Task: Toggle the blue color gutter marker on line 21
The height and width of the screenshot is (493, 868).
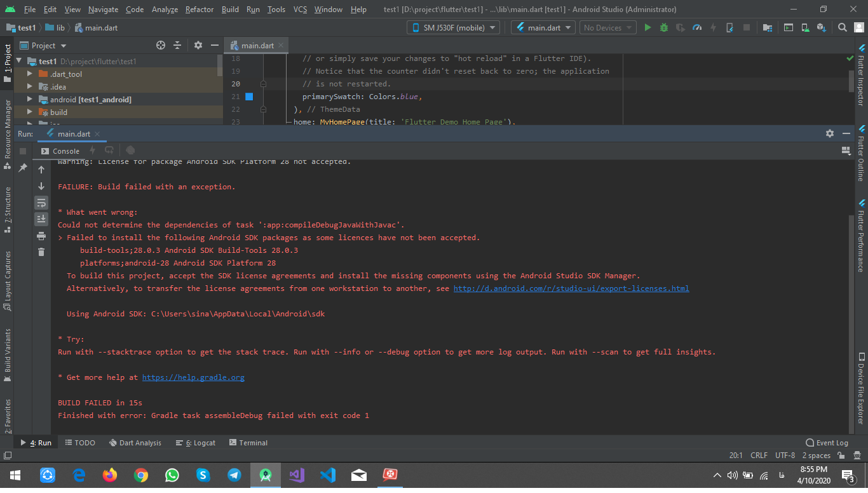Action: [249, 97]
